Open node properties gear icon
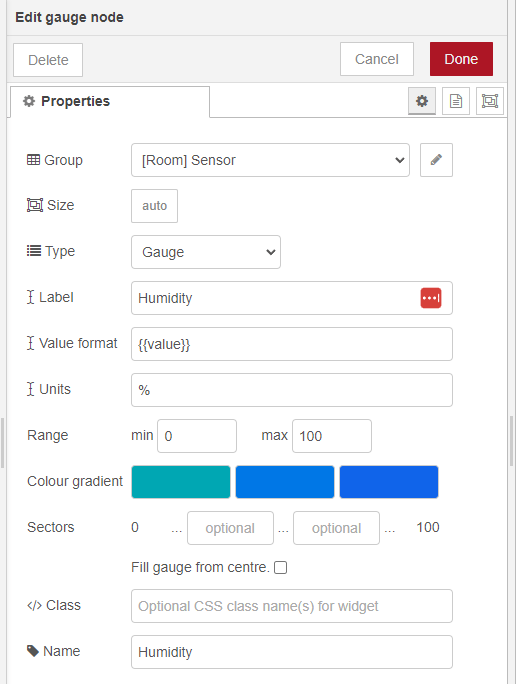The image size is (516, 684). pos(422,101)
